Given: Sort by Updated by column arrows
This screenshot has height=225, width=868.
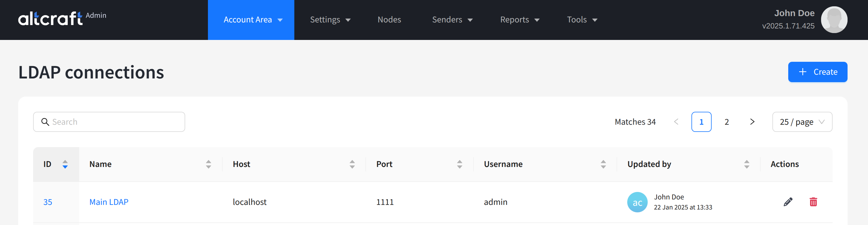Looking at the screenshot, I should click(746, 164).
